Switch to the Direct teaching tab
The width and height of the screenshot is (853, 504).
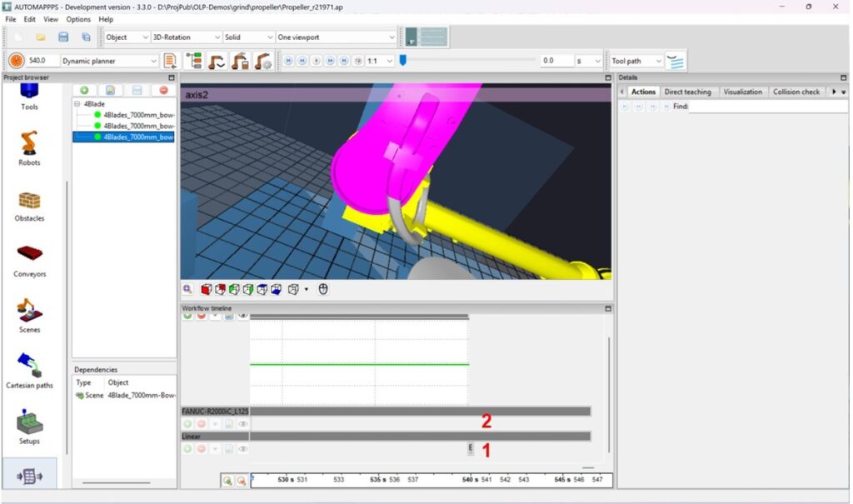(x=687, y=92)
